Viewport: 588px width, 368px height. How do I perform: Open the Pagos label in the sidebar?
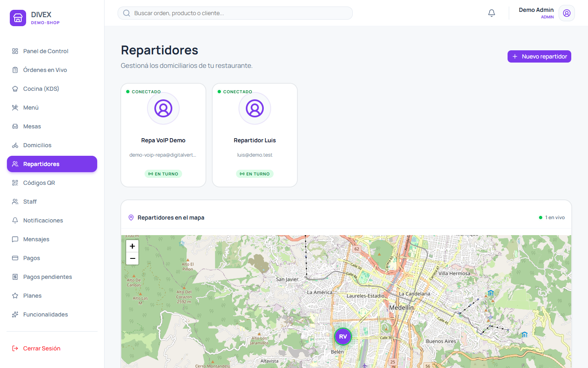click(x=31, y=258)
